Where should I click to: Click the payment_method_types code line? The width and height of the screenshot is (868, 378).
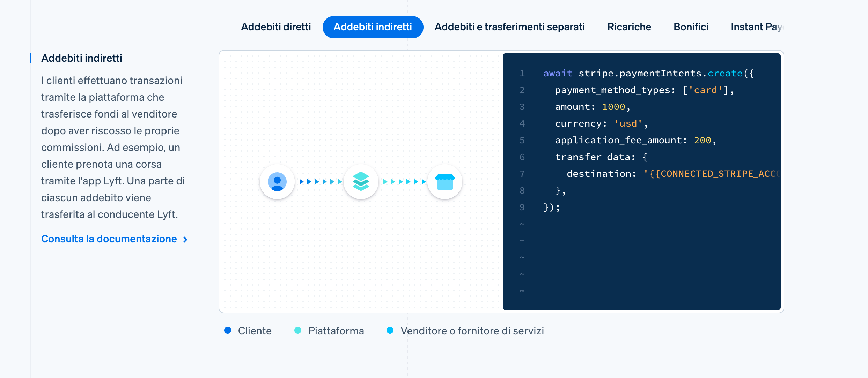point(645,90)
